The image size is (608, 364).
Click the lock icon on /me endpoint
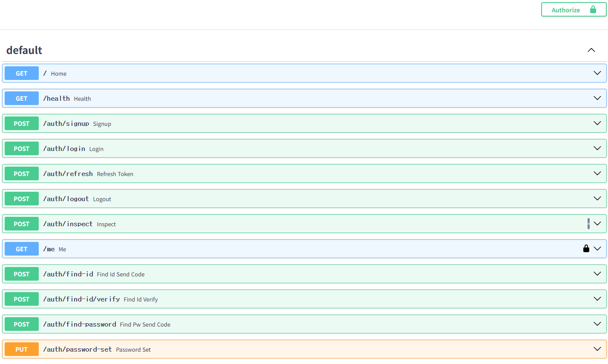[x=586, y=248]
